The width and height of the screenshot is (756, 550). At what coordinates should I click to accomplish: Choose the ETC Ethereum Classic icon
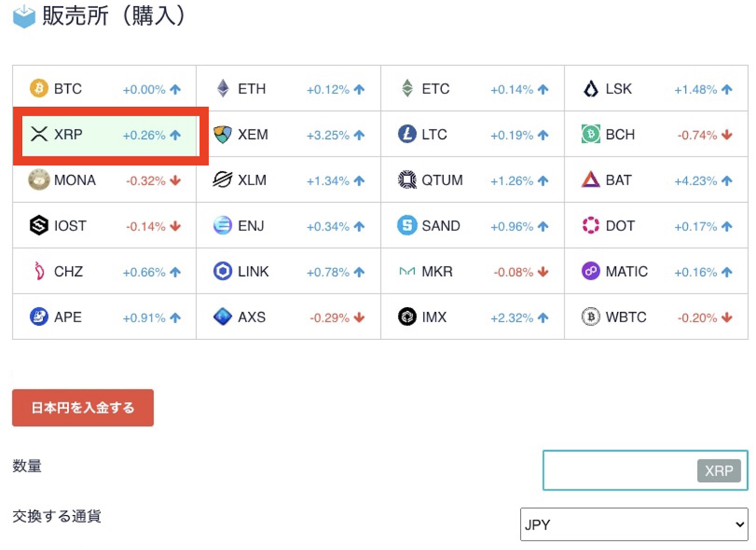click(x=407, y=88)
